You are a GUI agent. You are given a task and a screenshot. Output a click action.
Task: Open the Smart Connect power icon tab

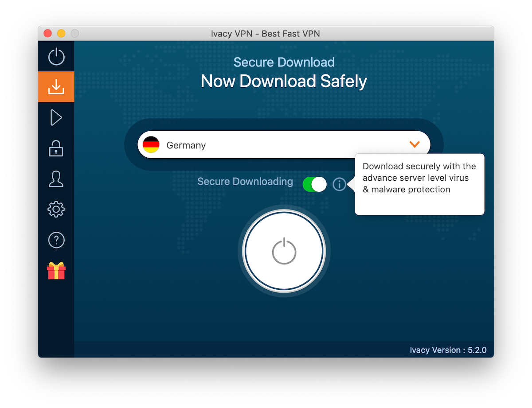pos(56,57)
